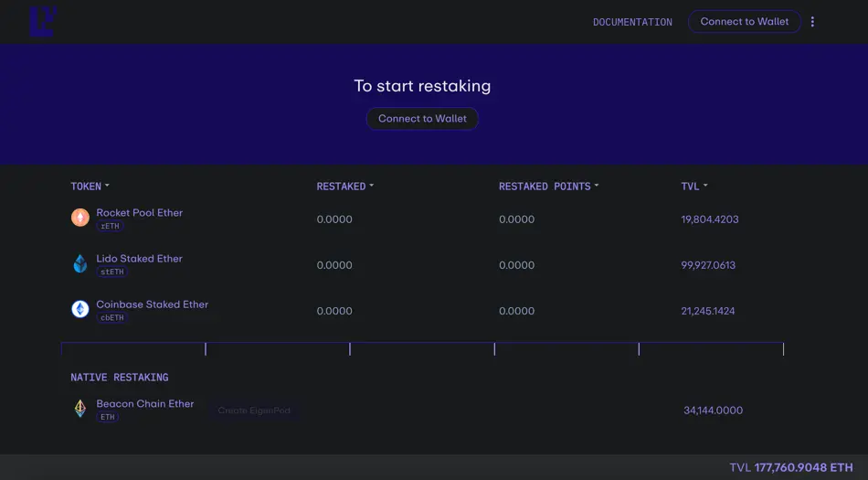The width and height of the screenshot is (868, 480).
Task: Open the vertical three-dot menu
Action: (812, 22)
